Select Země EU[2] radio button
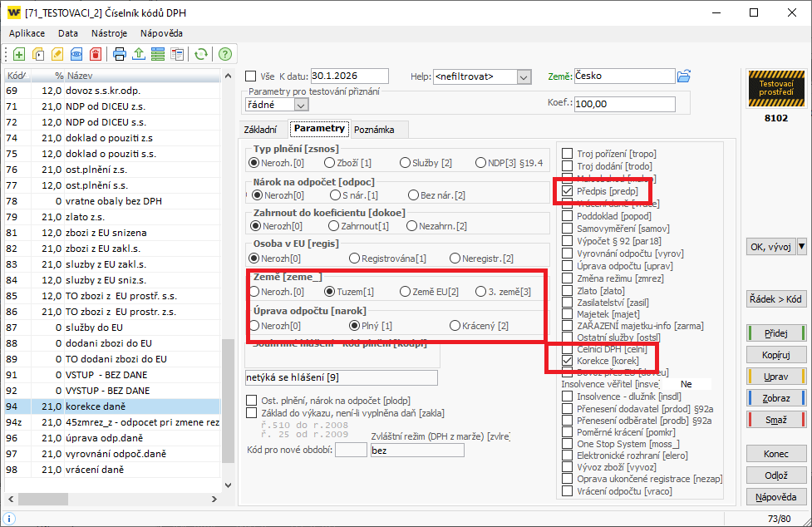This screenshot has height=527, width=812. pyautogui.click(x=405, y=292)
